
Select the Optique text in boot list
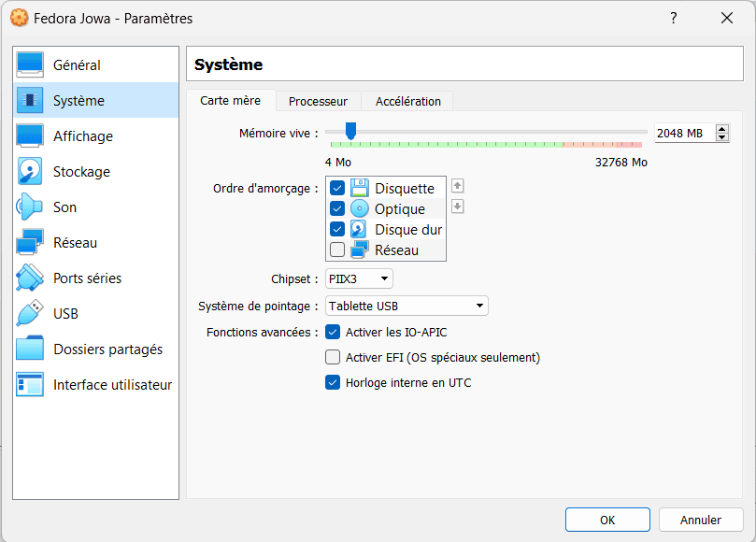[400, 209]
